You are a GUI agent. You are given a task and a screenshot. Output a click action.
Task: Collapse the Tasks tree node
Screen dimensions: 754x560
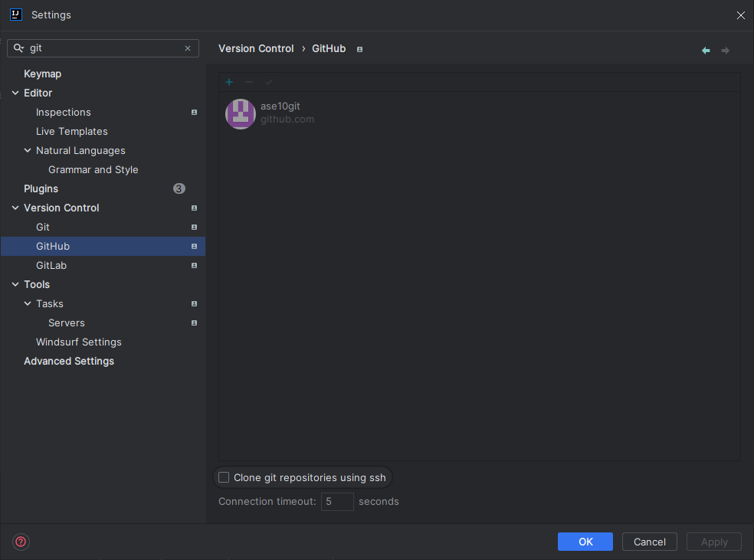point(28,304)
